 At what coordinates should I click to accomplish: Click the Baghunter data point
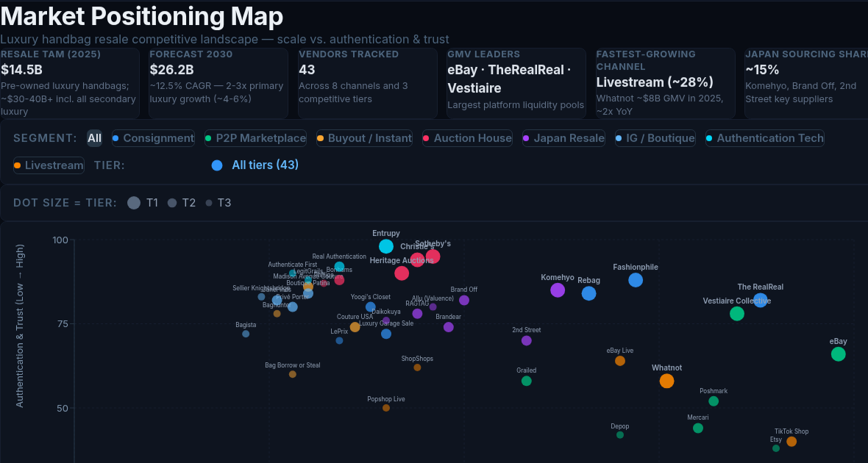[x=277, y=314]
